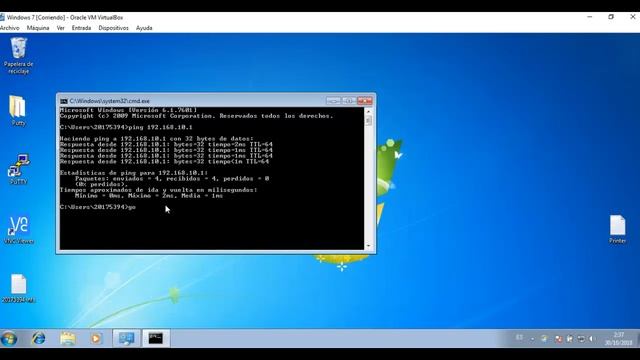Click the 'Paquetes: enviados = 4' line
The height and width of the screenshot is (360, 640).
tap(172, 179)
